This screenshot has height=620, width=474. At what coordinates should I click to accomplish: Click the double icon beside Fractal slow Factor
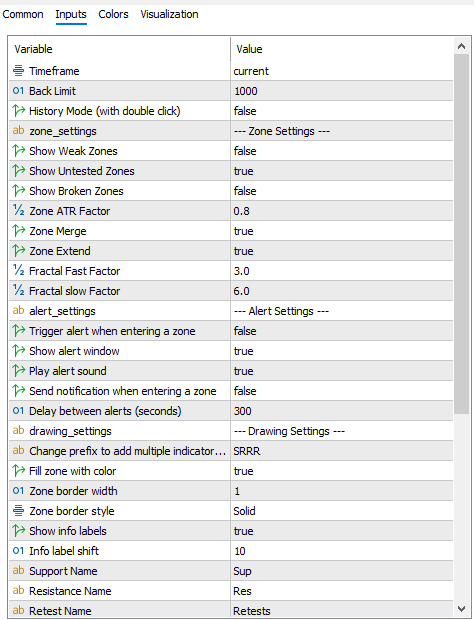[19, 291]
